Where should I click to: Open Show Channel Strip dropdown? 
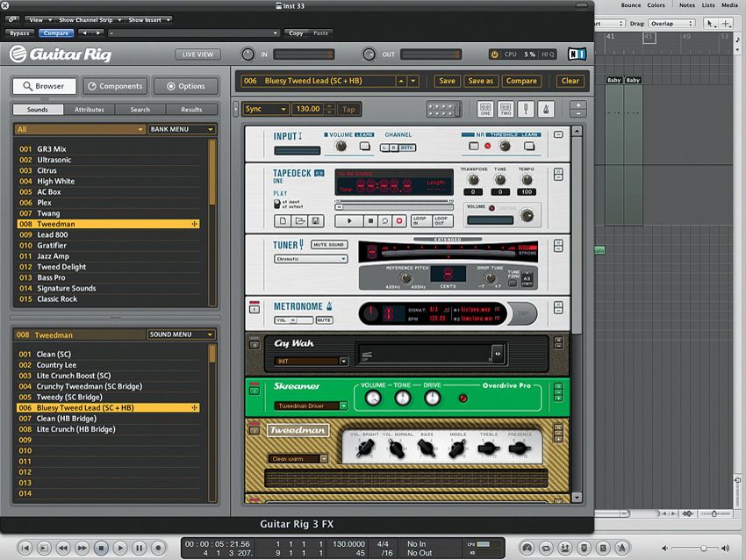tap(89, 20)
